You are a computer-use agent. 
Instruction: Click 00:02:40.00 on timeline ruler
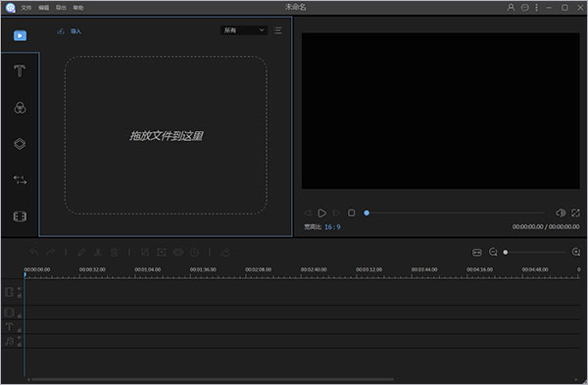click(x=314, y=269)
